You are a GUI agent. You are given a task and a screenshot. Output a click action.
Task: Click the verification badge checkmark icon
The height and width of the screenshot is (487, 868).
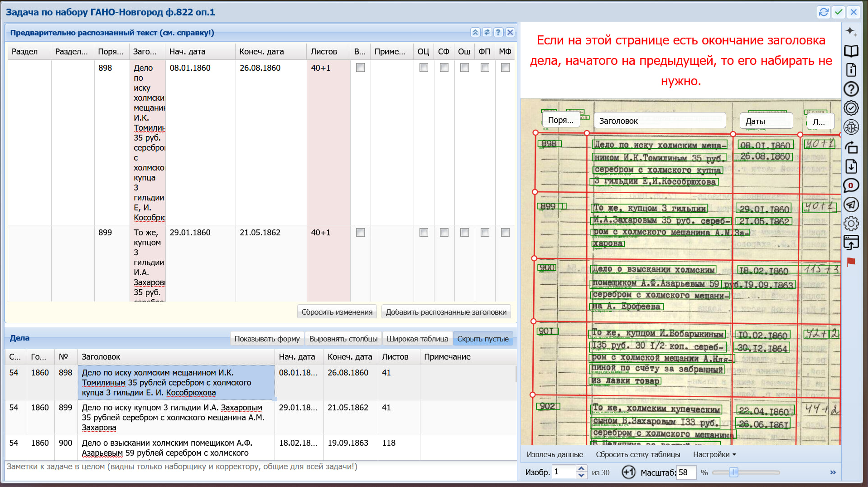click(851, 108)
